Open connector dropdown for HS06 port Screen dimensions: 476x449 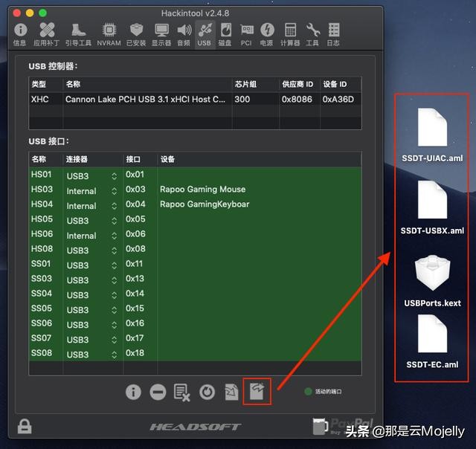114,235
